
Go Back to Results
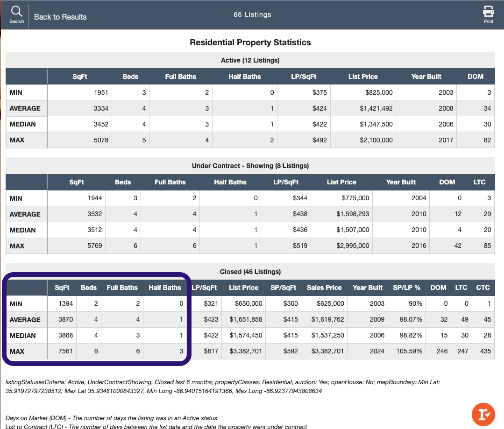click(60, 17)
